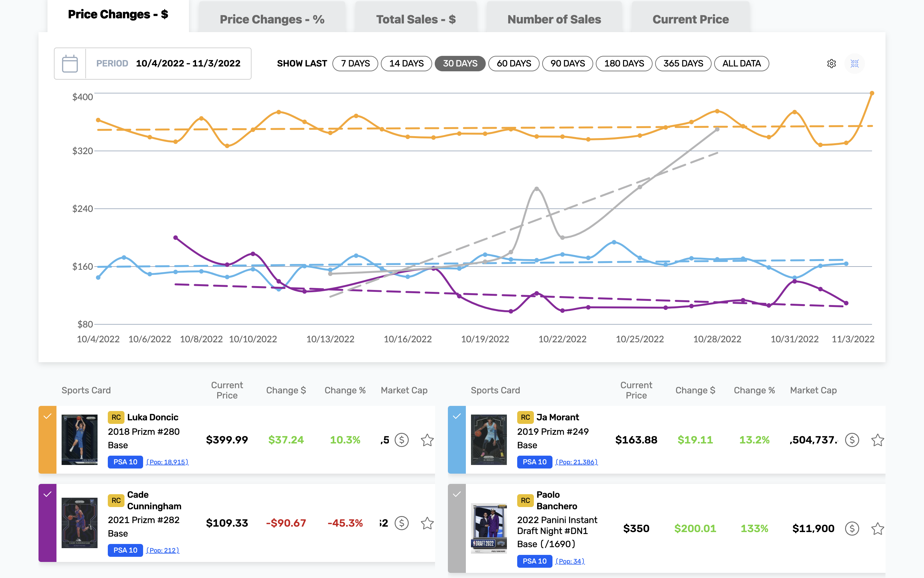Favorite Ja Morant card with star
Viewport: 924px width, 578px height.
878,440
